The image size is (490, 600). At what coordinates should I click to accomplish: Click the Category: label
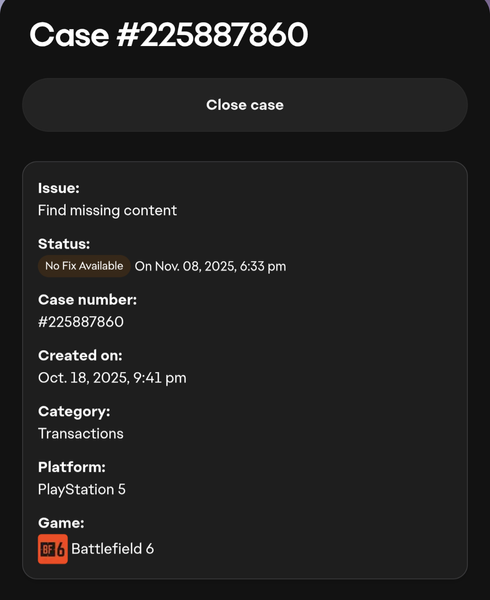74,412
